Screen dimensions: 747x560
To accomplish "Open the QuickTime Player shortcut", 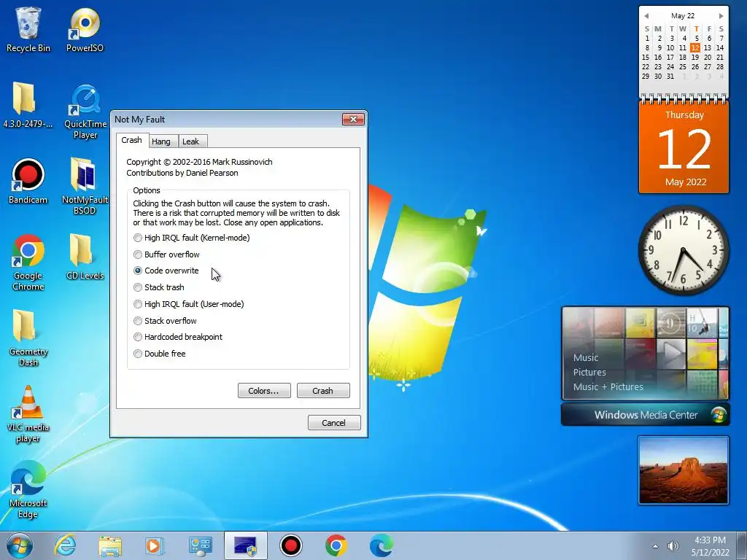I will coord(85,112).
